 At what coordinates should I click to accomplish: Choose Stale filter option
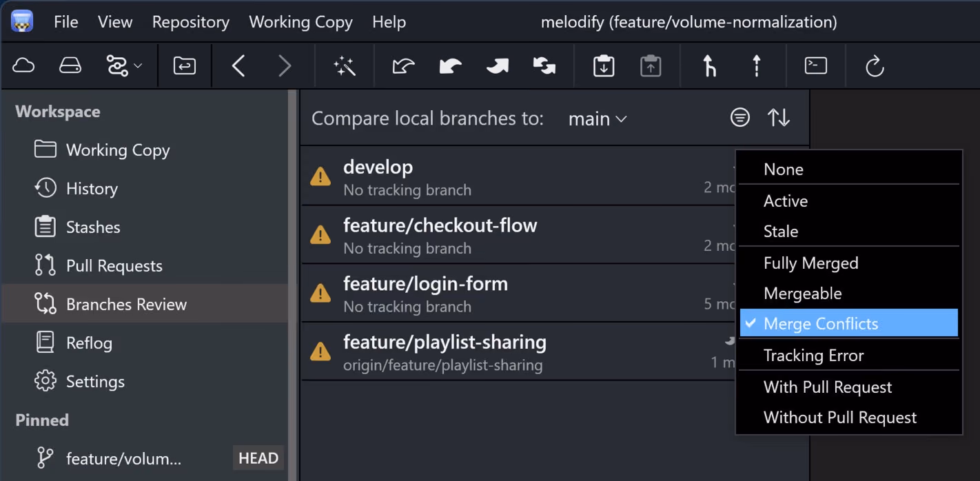click(x=849, y=232)
